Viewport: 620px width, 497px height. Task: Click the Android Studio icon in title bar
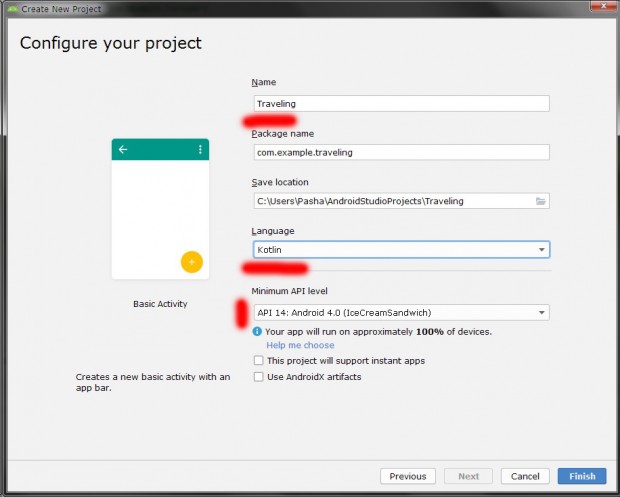[x=10, y=8]
